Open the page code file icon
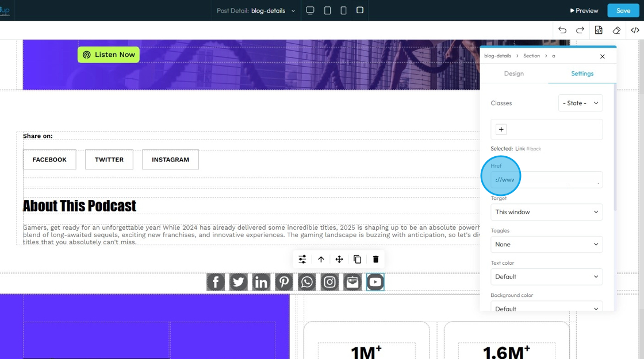Viewport: 644px width, 359px height. 599,30
